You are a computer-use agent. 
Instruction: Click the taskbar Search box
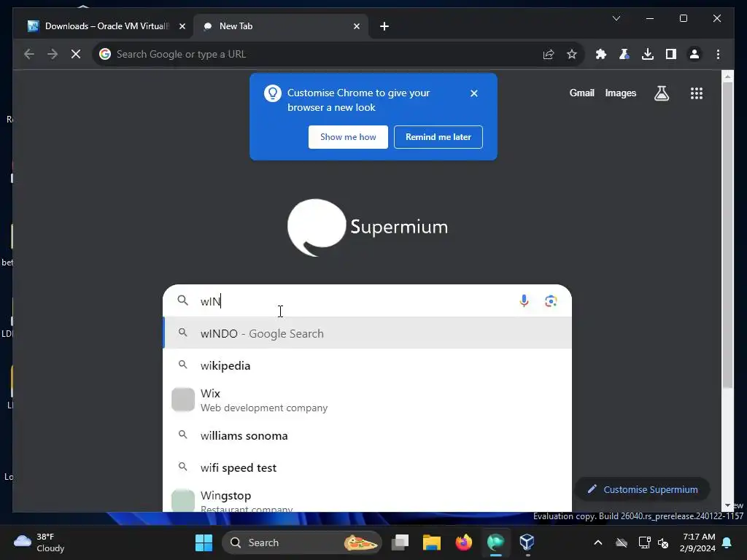[302, 542]
